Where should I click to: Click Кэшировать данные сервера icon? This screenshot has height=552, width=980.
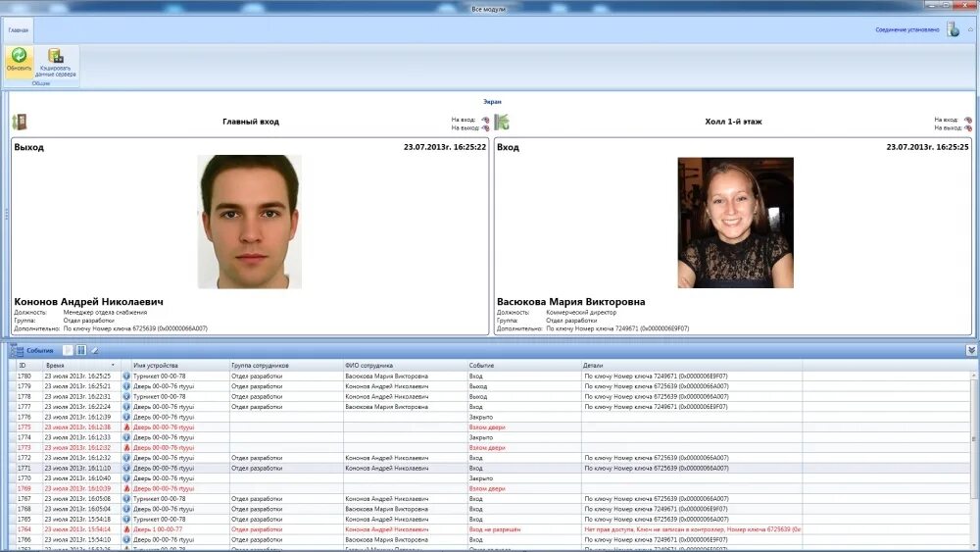[56, 56]
